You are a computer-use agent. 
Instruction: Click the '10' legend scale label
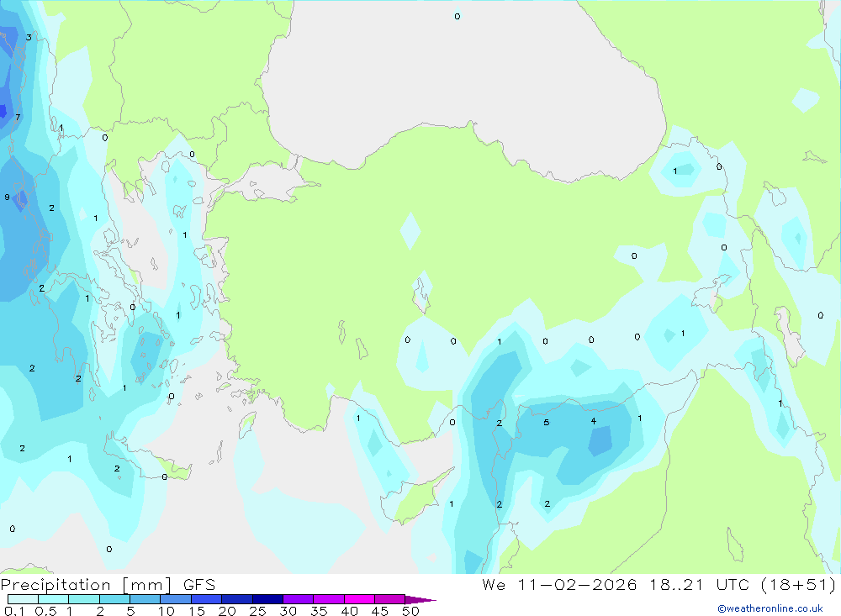pos(166,611)
